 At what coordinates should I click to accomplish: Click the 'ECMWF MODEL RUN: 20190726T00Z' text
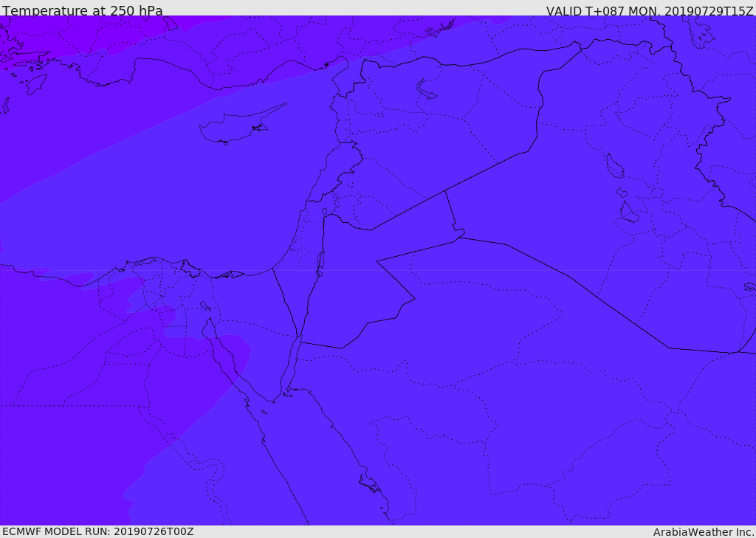pyautogui.click(x=98, y=531)
